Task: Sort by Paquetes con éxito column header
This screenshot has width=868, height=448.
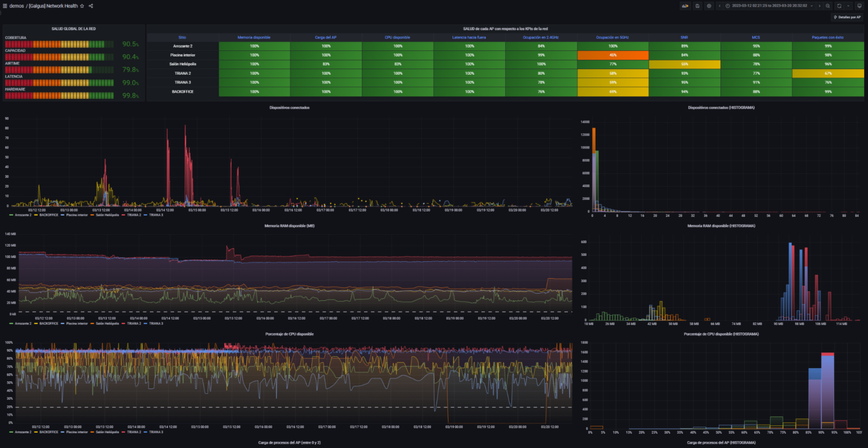Action: tap(828, 37)
